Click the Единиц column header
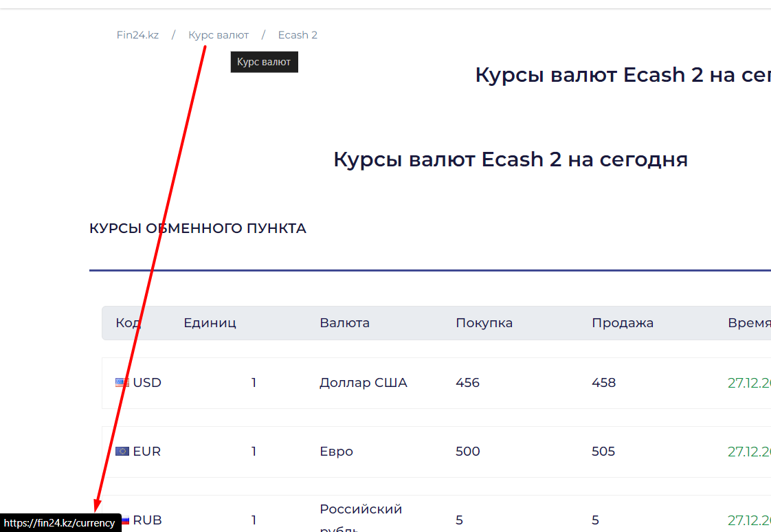Screen dimensions: 771x532 coord(210,323)
